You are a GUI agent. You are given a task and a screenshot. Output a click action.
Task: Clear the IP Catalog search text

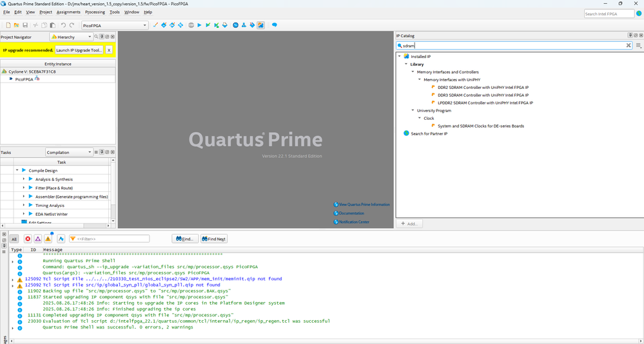pyautogui.click(x=628, y=46)
